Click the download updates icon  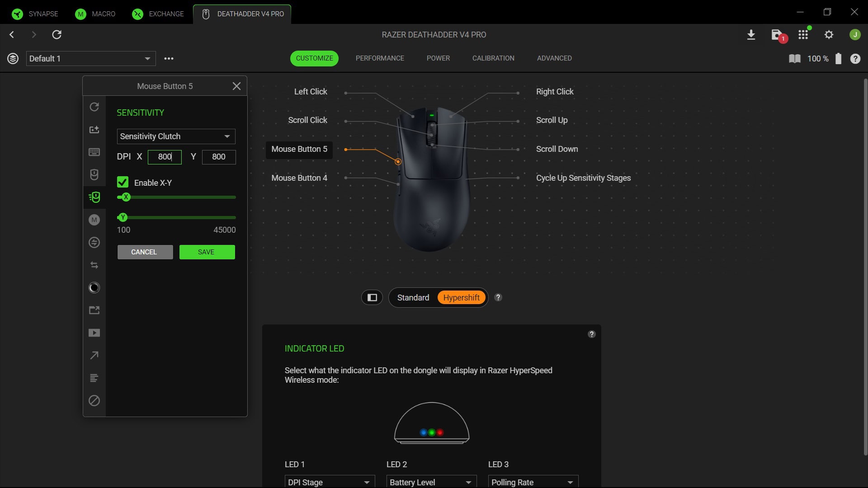coord(751,35)
